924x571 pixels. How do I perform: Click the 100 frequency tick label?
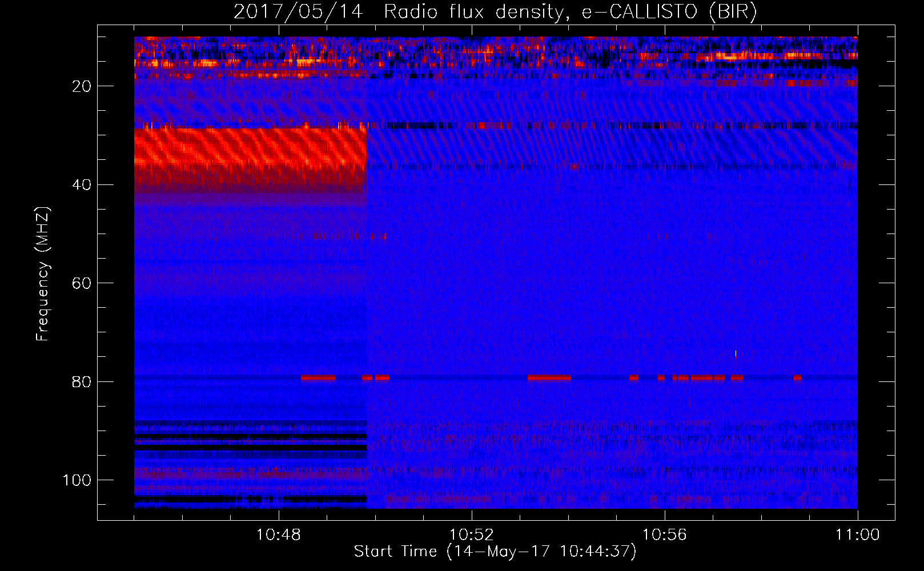pyautogui.click(x=77, y=480)
